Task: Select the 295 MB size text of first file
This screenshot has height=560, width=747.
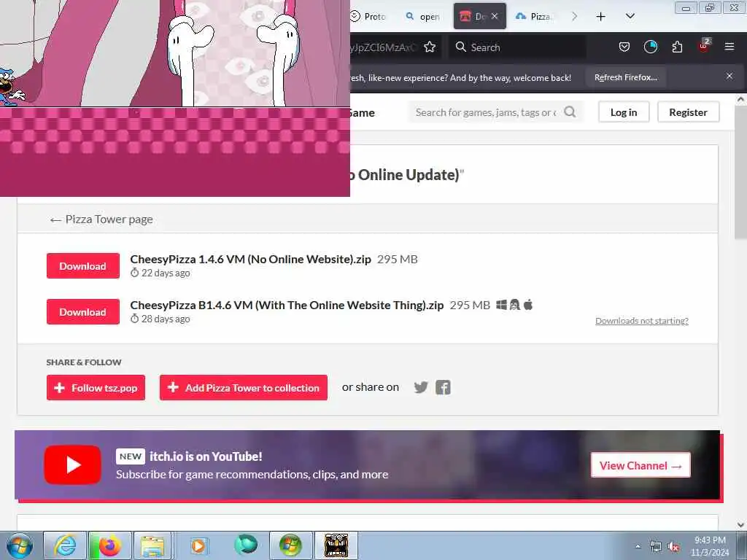Action: click(x=398, y=259)
